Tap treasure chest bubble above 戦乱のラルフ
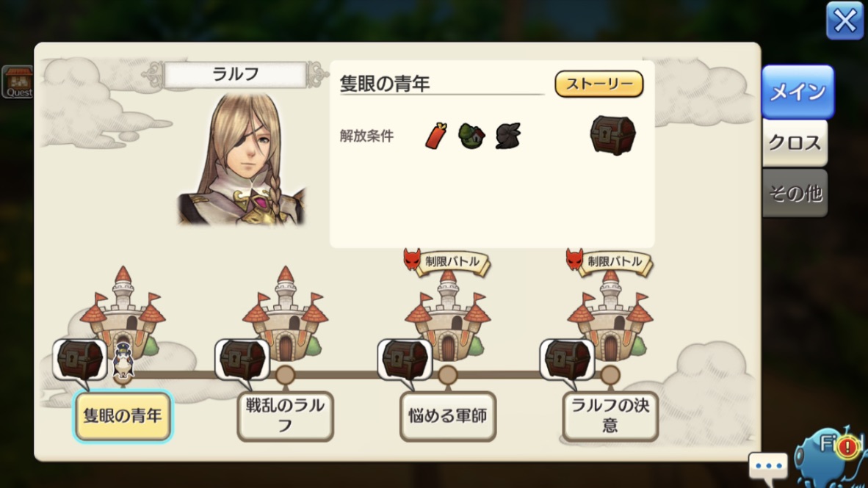The image size is (868, 488). point(242,361)
